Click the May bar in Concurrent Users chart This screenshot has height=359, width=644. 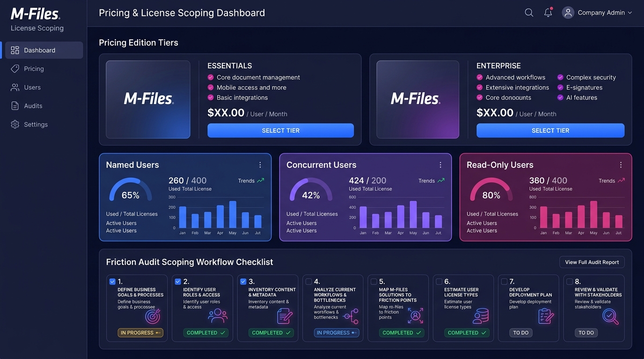[413, 215]
